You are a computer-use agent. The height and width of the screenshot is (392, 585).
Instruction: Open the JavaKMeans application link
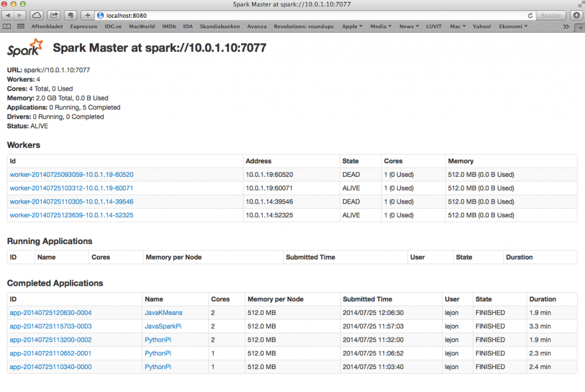point(163,313)
